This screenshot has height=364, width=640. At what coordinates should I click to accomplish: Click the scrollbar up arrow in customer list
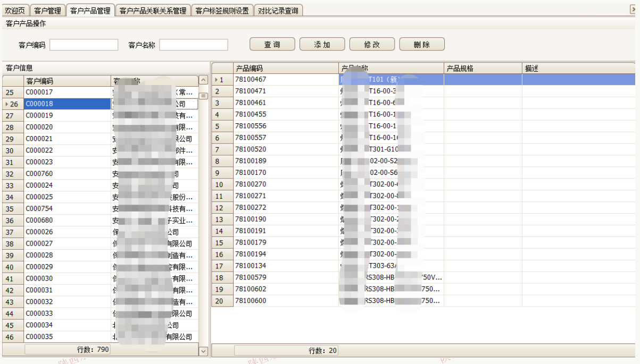pos(203,80)
